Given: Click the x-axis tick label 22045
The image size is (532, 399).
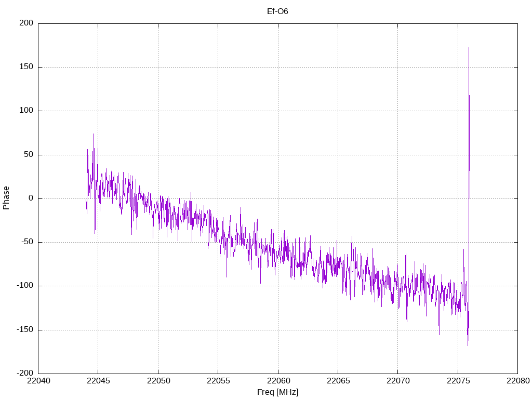Looking at the screenshot, I should click(x=98, y=381).
